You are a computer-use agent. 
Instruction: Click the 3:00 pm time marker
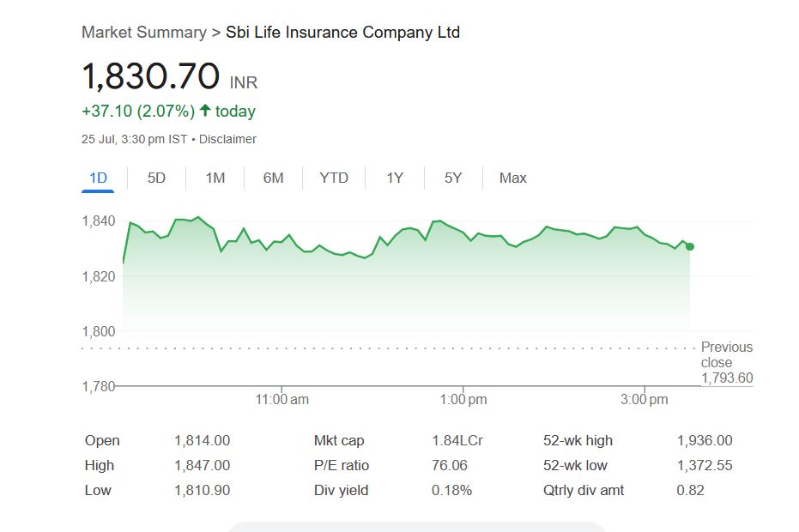(x=644, y=400)
